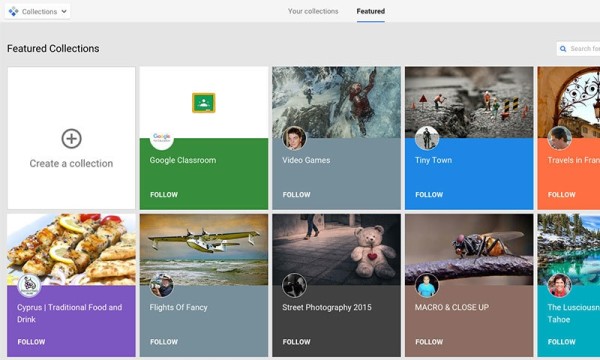Click the plus icon to create a collection

pyautogui.click(x=72, y=138)
